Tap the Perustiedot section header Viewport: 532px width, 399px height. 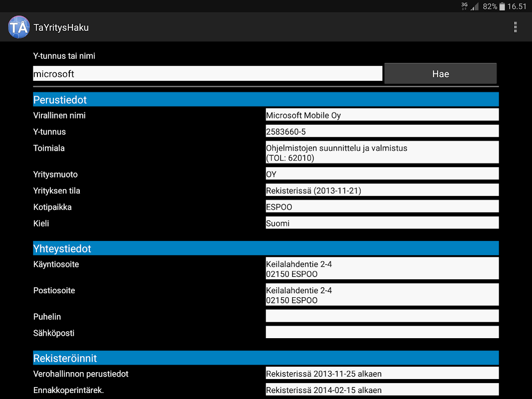click(266, 99)
